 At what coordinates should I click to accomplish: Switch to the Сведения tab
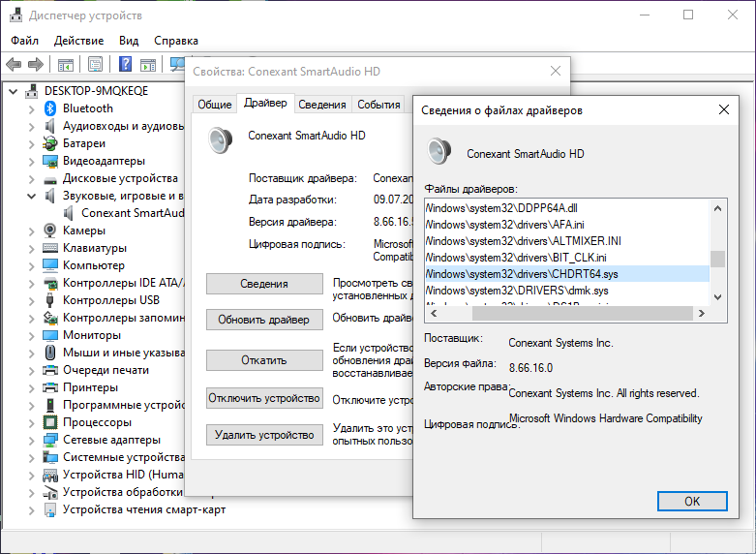322,105
